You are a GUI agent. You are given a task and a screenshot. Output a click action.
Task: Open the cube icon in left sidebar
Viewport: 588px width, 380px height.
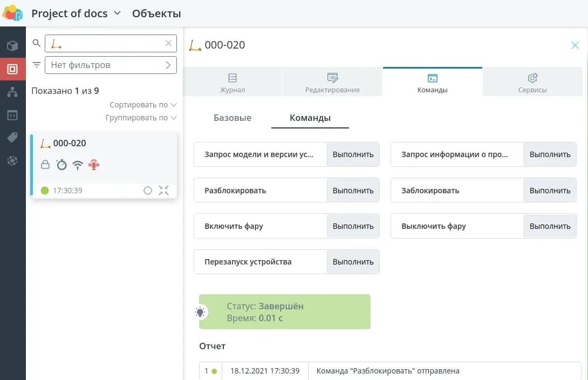(12, 46)
